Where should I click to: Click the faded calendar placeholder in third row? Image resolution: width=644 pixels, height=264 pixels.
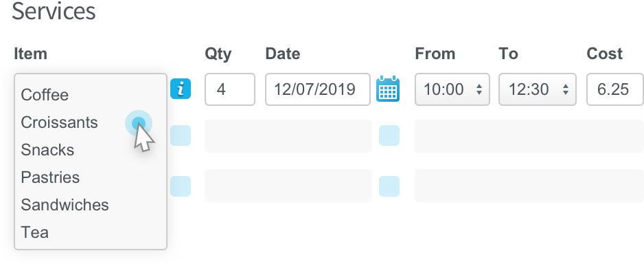click(x=389, y=186)
